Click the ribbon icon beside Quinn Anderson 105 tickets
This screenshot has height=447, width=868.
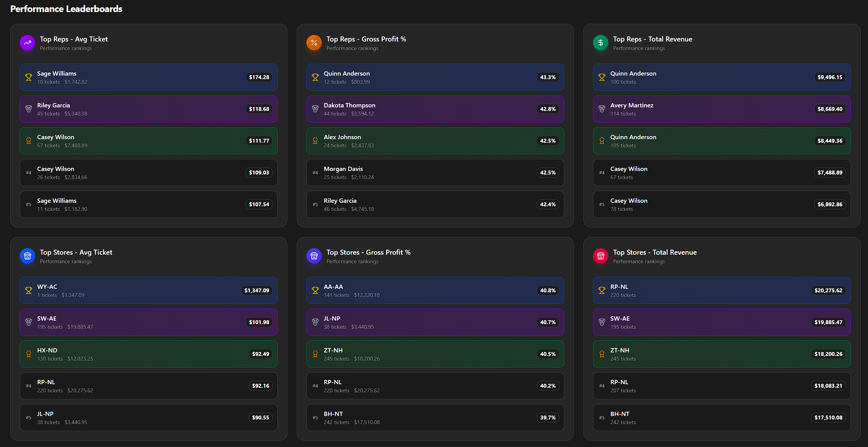tap(602, 141)
